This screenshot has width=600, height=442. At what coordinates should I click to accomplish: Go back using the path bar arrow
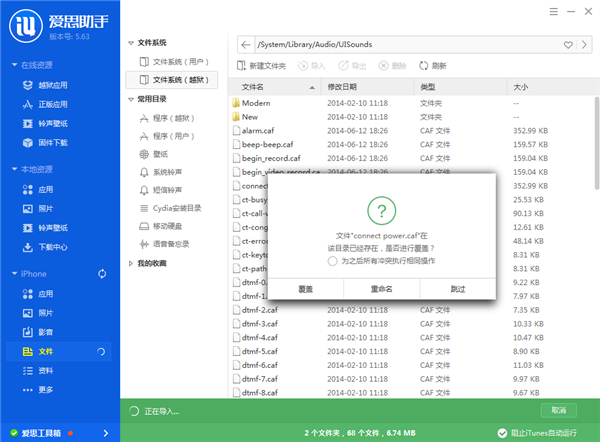coord(246,45)
